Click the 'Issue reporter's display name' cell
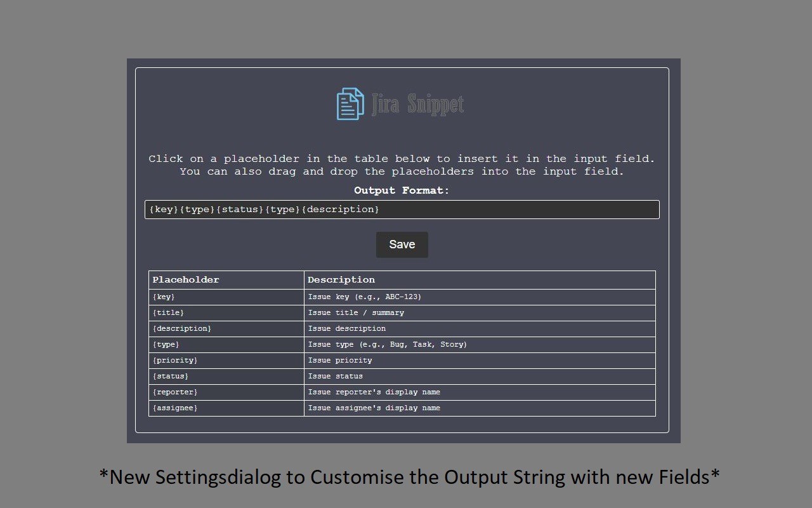Image resolution: width=812 pixels, height=508 pixels. (480, 392)
